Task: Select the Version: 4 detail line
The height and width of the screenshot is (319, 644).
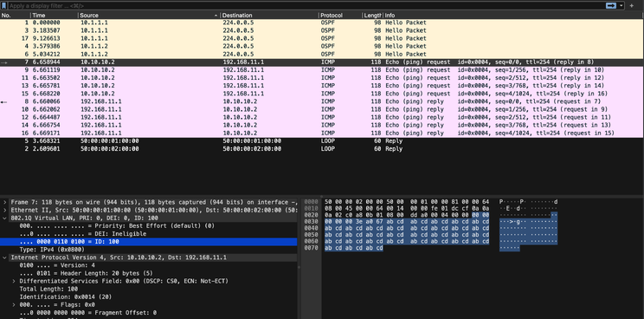Action: [x=148, y=265]
